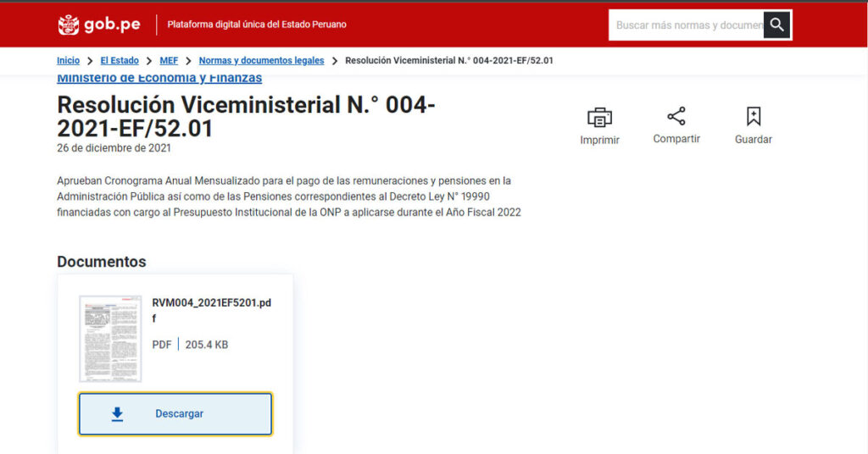Screen dimensions: 868x454
Task: Open Ministerio de Economía y Finanzas link
Action: 159,79
